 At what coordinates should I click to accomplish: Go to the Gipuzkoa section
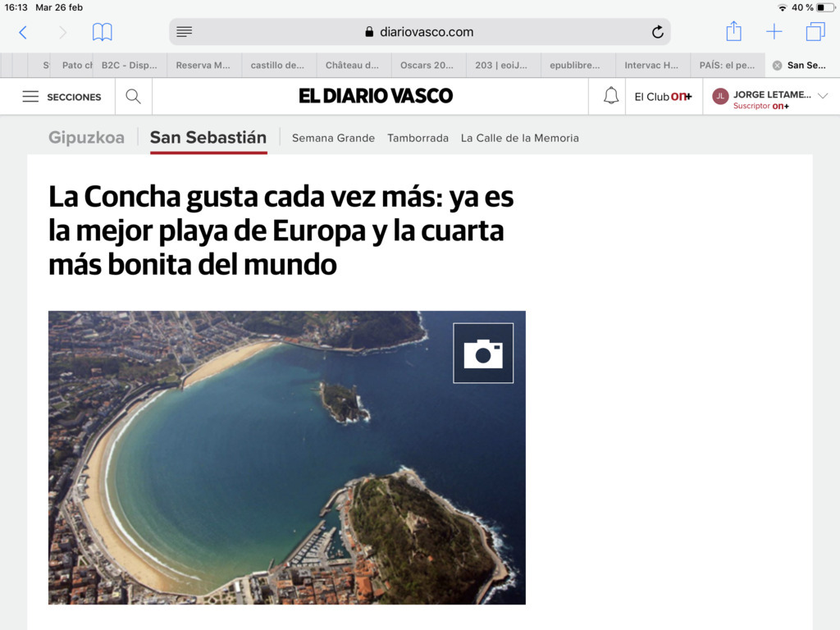86,138
